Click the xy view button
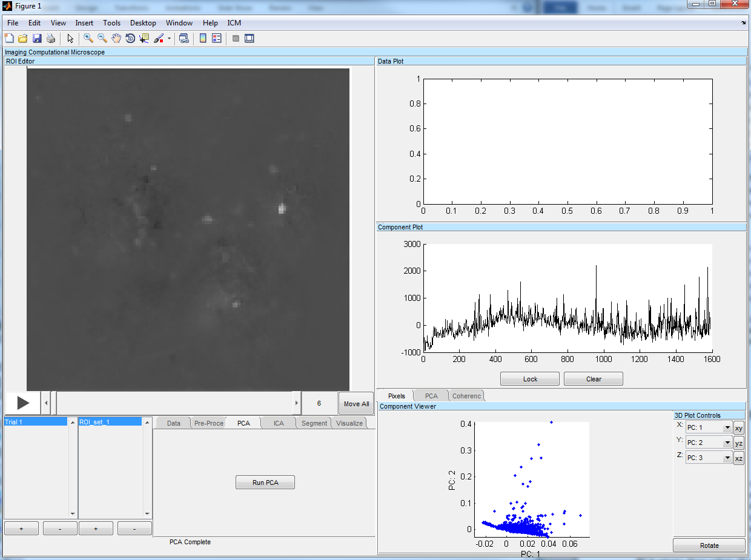751x560 pixels. pyautogui.click(x=739, y=428)
